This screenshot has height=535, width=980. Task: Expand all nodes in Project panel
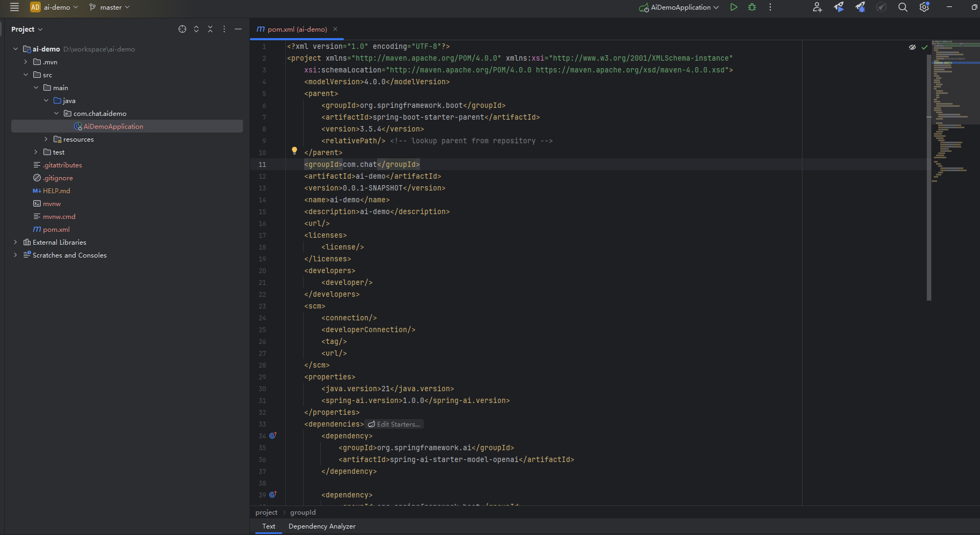(196, 29)
